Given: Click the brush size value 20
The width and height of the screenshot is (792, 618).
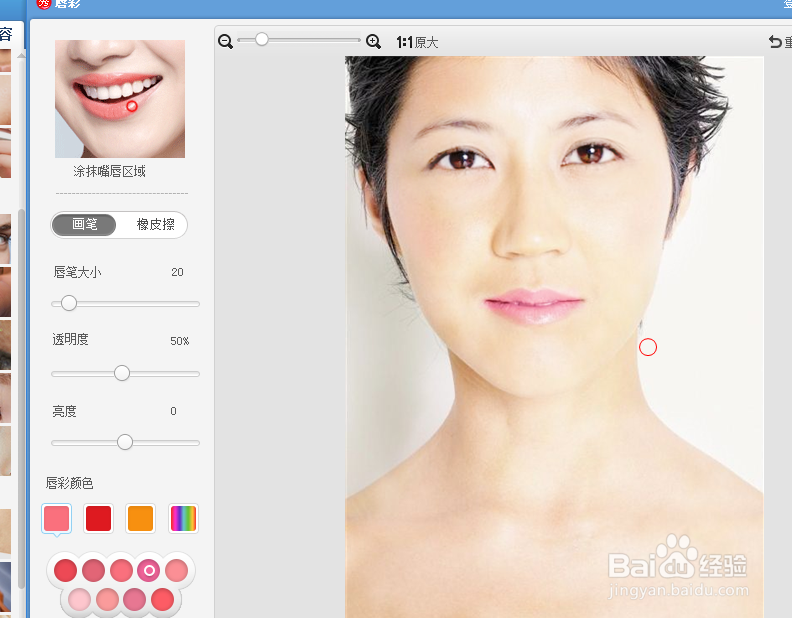Looking at the screenshot, I should 177,272.
